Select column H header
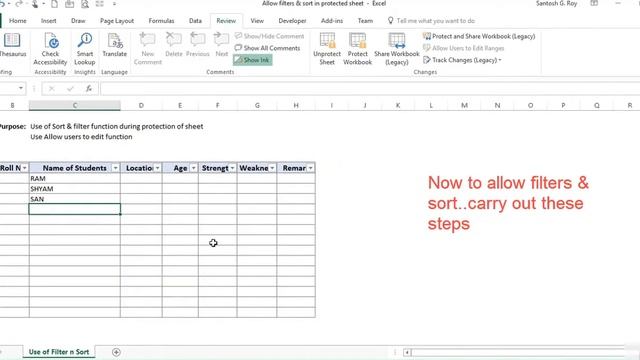The image size is (640, 360). [x=296, y=105]
